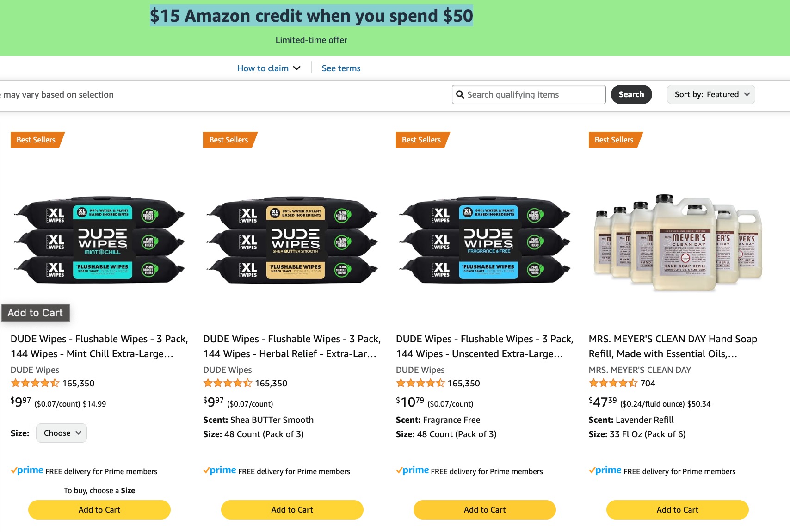This screenshot has width=790, height=532.
Task: Click star rating of Shea Butter Smooth wipes
Action: click(228, 383)
